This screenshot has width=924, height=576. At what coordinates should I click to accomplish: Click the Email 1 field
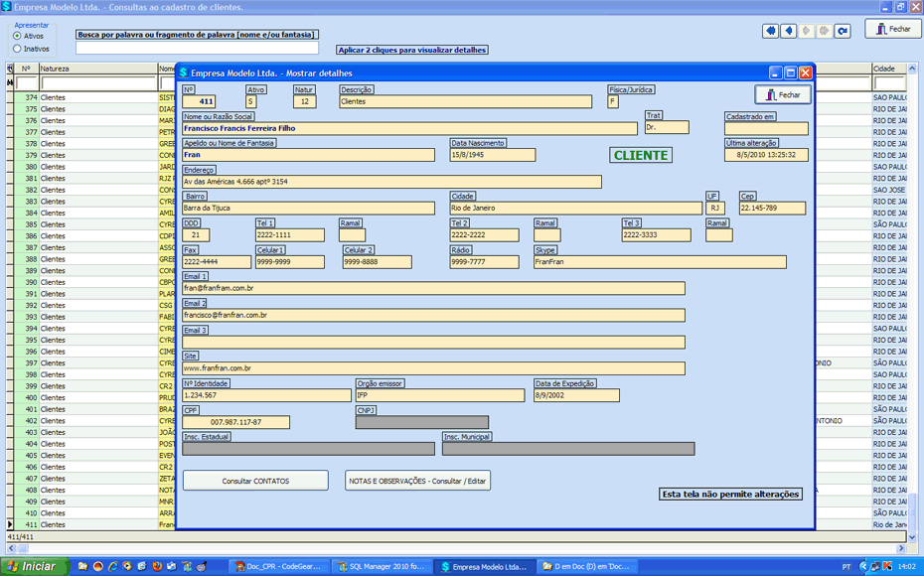tap(433, 288)
